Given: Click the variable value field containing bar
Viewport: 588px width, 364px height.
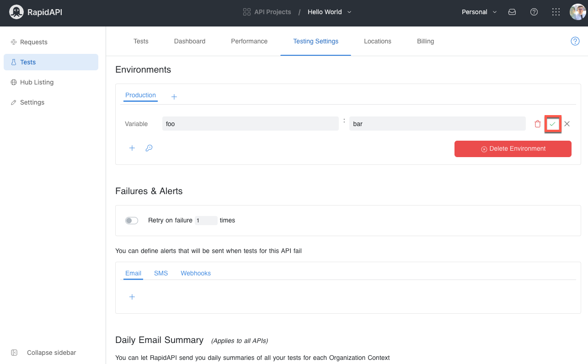Looking at the screenshot, I should click(438, 124).
